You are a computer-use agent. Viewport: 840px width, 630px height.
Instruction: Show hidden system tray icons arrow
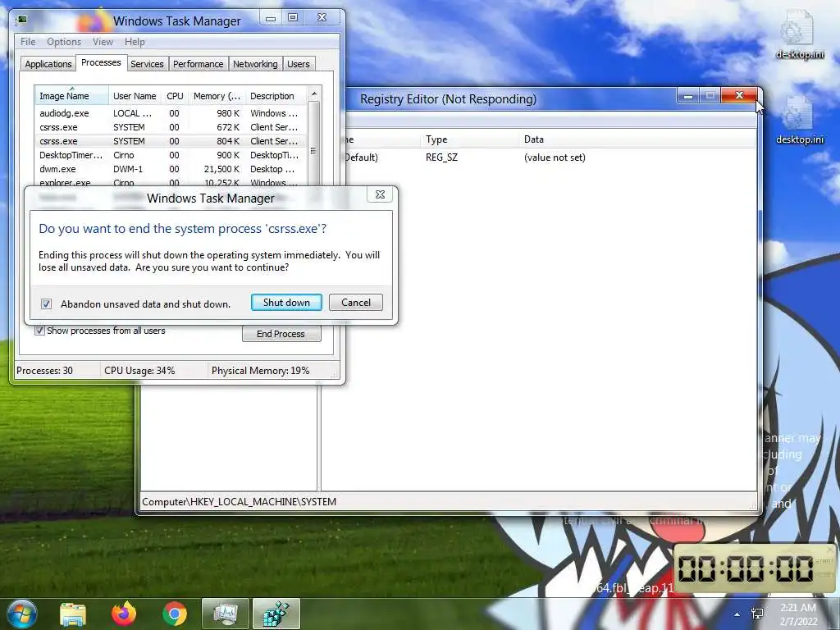tap(737, 614)
